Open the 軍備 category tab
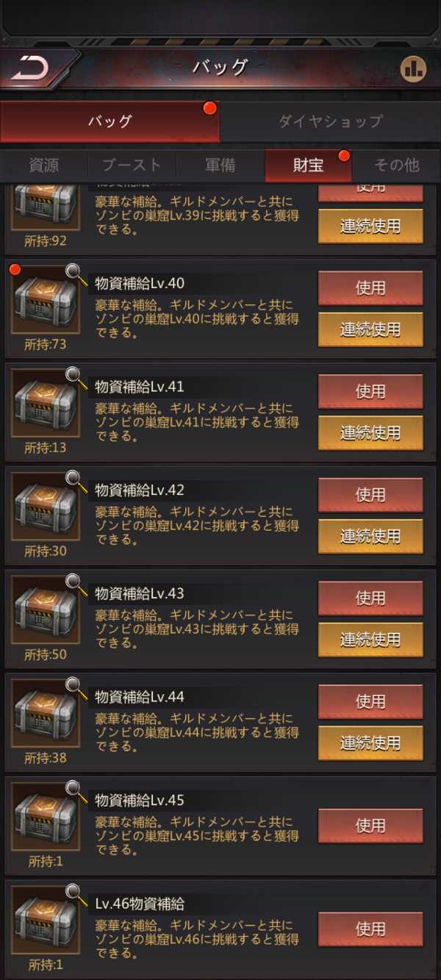Viewport: 441px width, 980px height. [220, 165]
